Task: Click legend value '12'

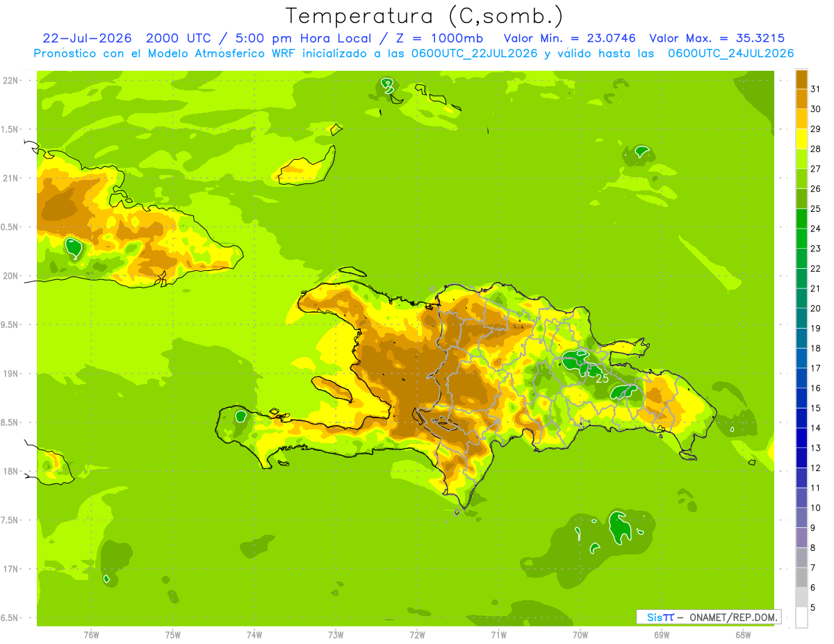Action: tap(816, 468)
